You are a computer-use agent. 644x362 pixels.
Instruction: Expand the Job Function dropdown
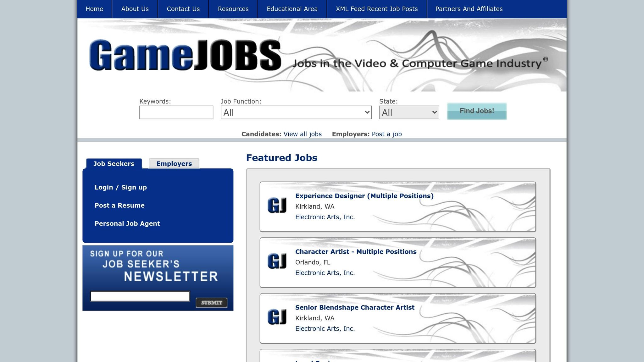tap(296, 112)
